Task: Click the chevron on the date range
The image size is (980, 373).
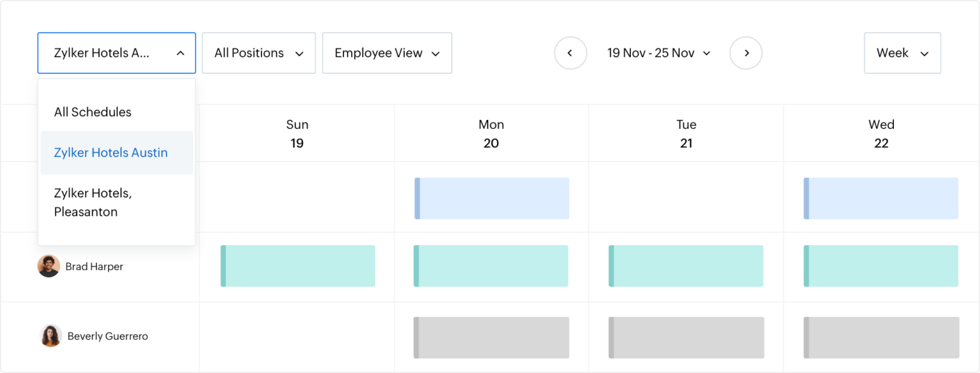Action: pyautogui.click(x=706, y=53)
